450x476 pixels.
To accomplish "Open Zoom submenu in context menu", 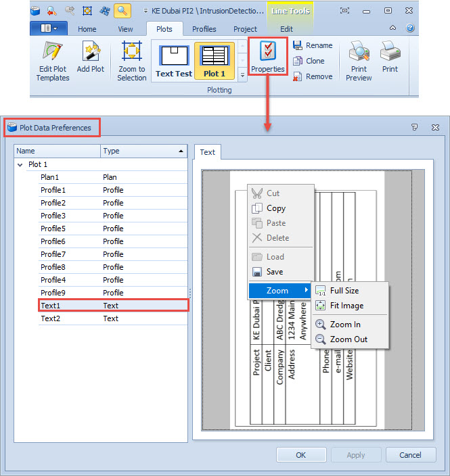I will pos(280,291).
